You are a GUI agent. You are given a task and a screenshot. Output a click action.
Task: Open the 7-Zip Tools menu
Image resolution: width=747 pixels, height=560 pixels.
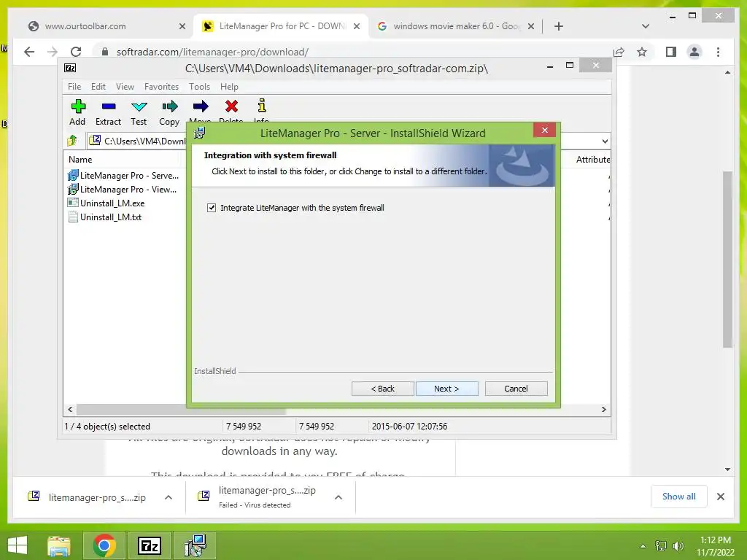tap(199, 87)
